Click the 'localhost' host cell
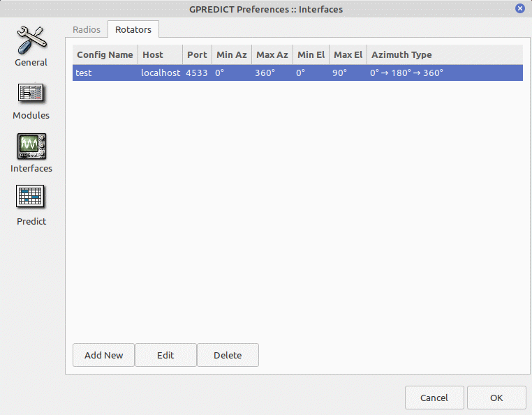The height and width of the screenshot is (415, 532). (x=161, y=73)
